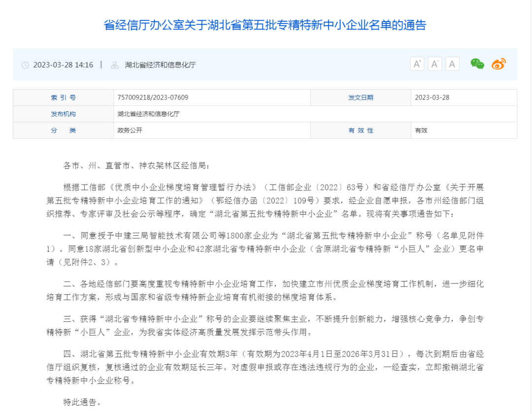The image size is (532, 414).
Task: Click the 发文日期 label cell
Action: pos(361,97)
